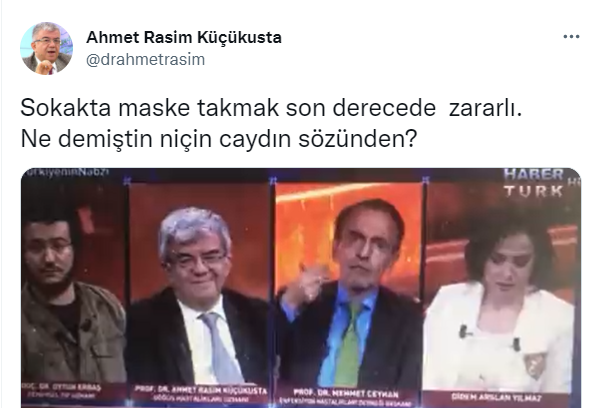Click the word 'zararlı' in the tweet
The image size is (600, 408).
pyautogui.click(x=485, y=108)
